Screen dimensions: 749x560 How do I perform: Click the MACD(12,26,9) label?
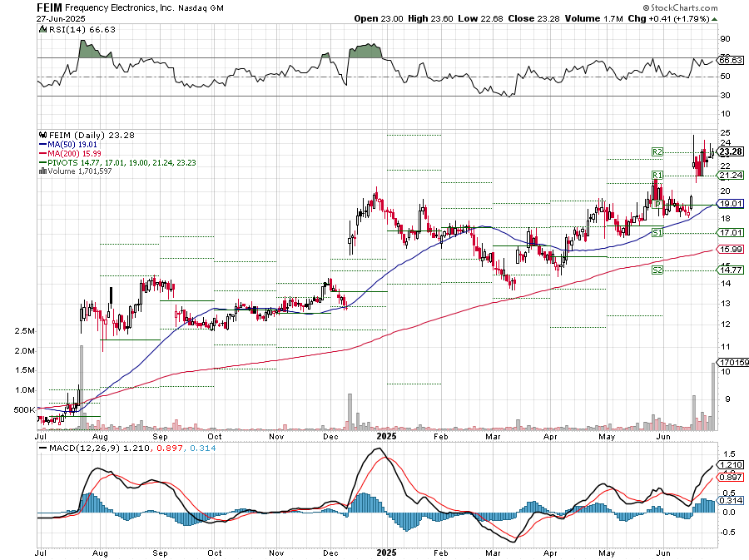85,448
